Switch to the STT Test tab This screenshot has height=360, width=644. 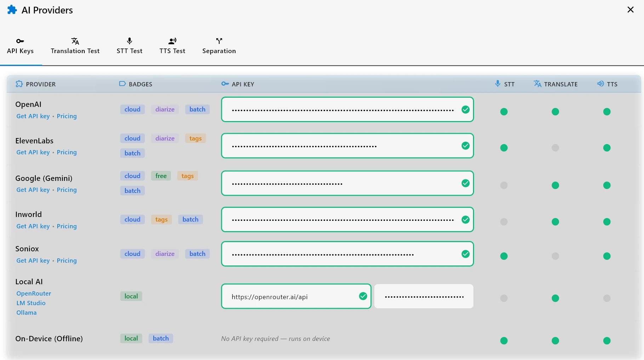tap(130, 46)
